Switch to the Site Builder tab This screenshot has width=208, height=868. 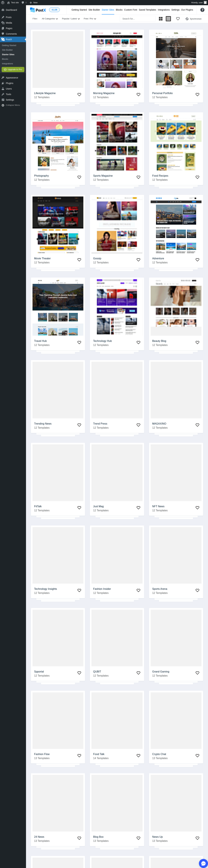(94, 10)
